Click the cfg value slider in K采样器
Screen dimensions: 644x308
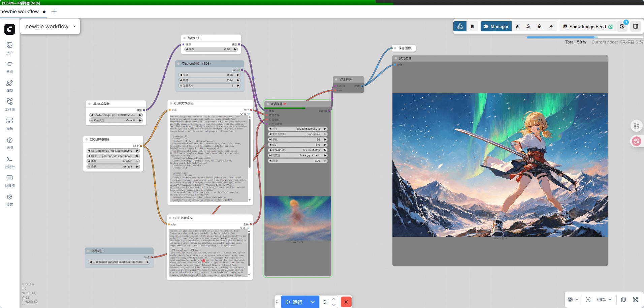(x=298, y=145)
